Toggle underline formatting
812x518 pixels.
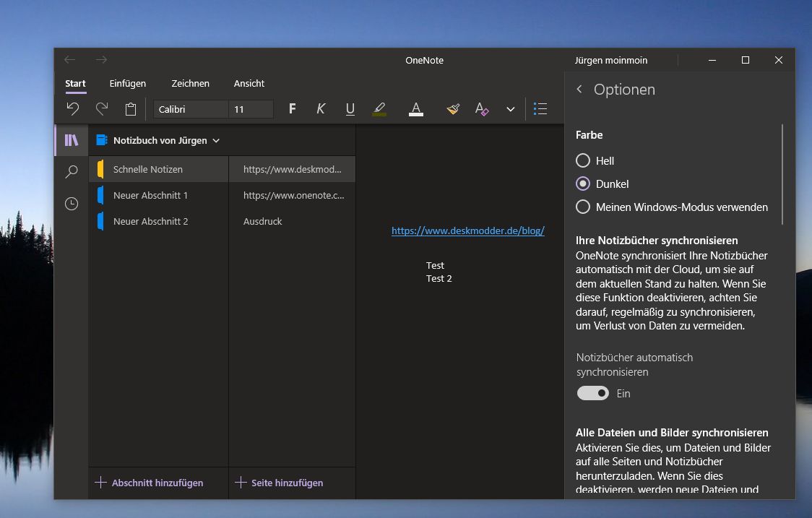coord(350,109)
